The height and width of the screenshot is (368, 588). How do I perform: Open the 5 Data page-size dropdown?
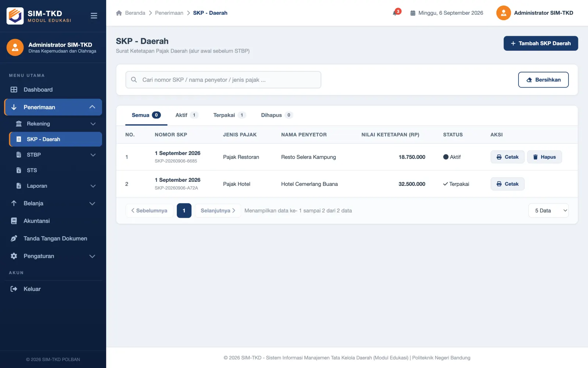pos(548,210)
